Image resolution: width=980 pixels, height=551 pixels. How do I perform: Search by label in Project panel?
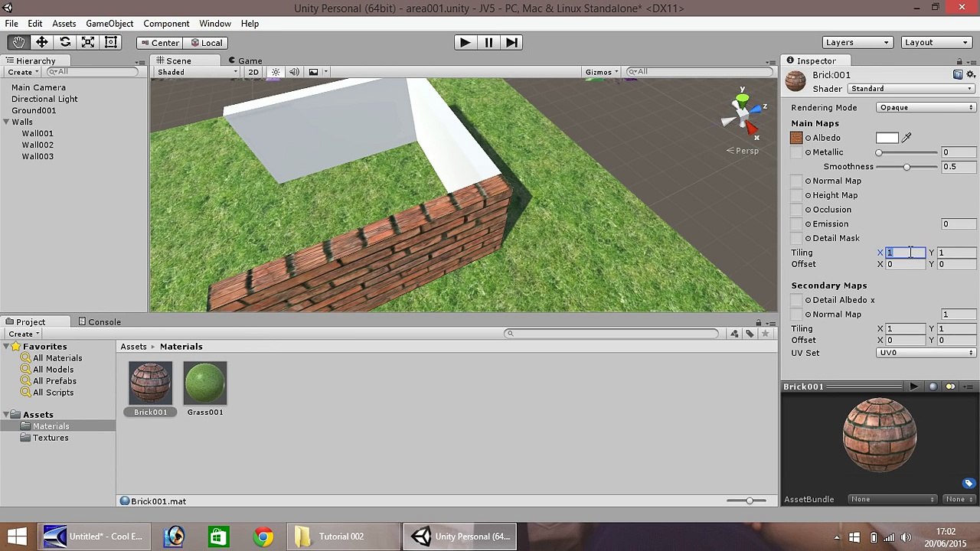coord(750,334)
